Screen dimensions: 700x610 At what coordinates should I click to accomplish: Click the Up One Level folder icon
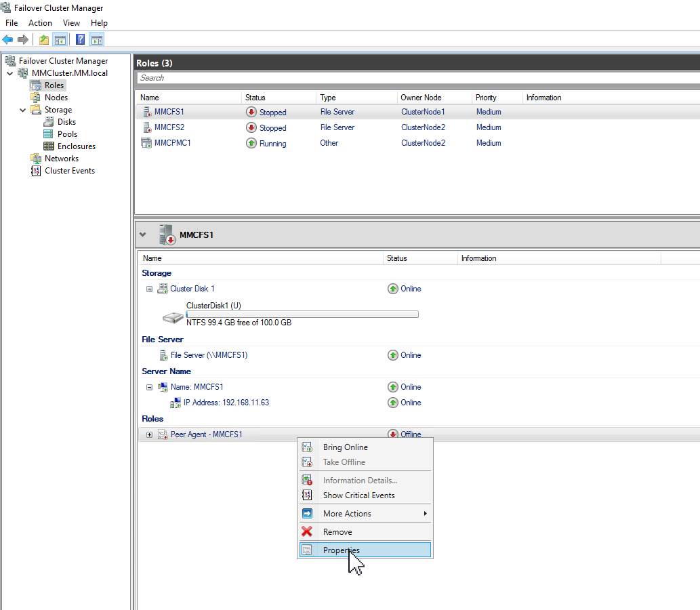44,39
